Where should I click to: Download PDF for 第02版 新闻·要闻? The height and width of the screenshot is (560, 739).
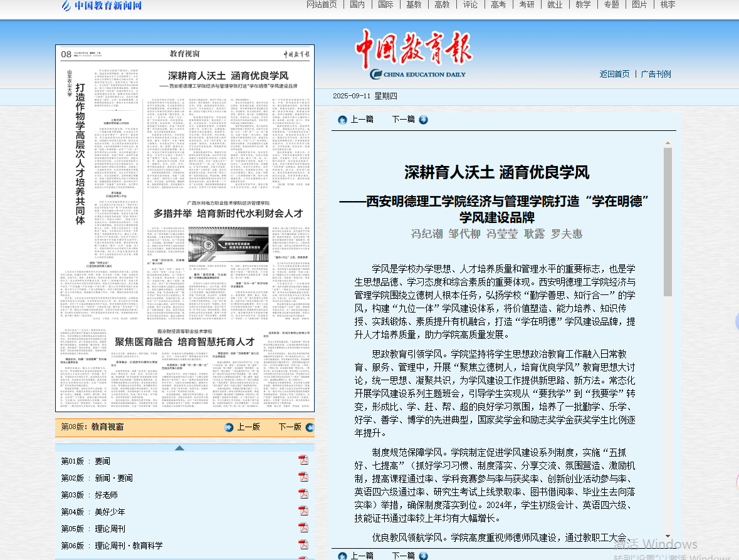[x=303, y=477]
